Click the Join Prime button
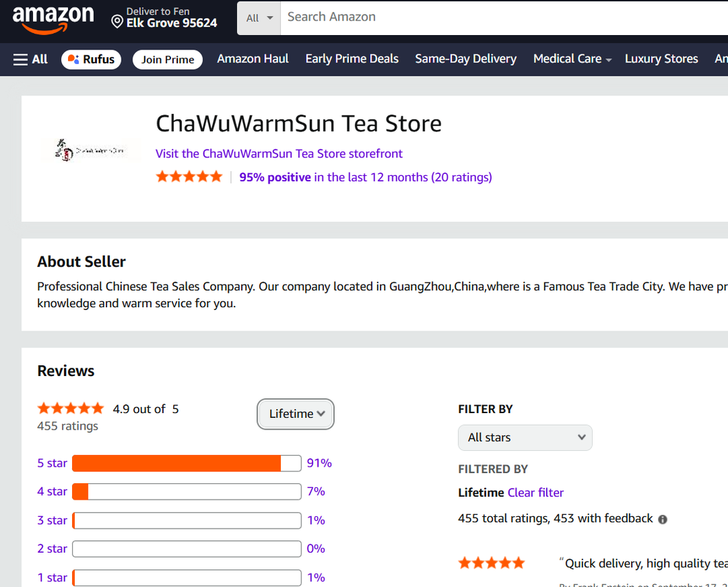728x587 pixels. (168, 60)
